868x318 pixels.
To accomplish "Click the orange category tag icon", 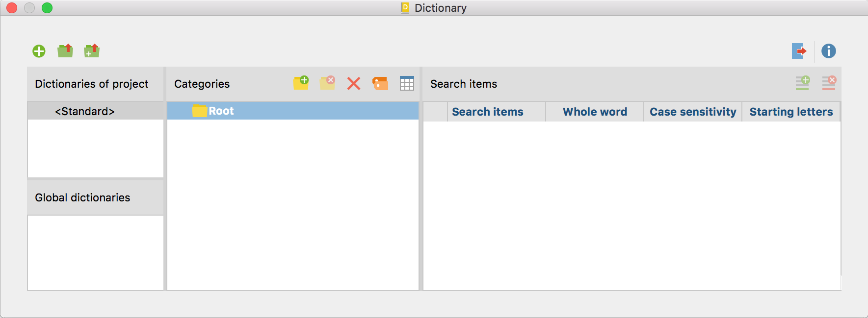I will pos(380,83).
